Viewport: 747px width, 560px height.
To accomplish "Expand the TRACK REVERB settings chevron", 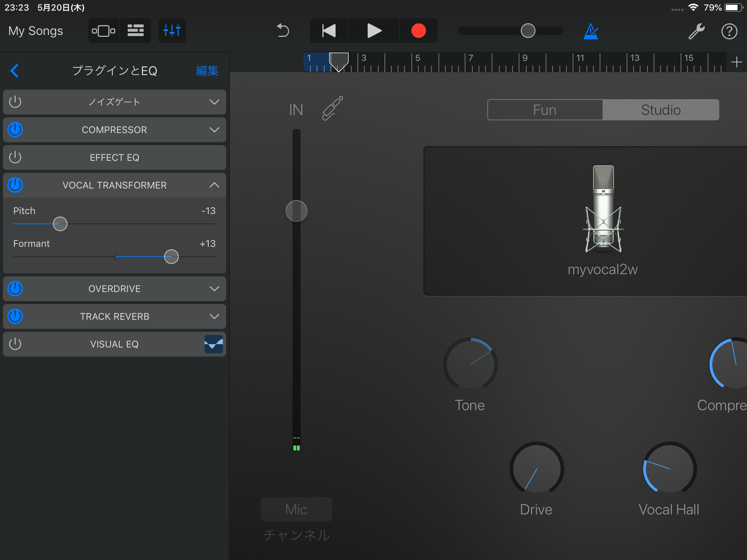I will (214, 316).
